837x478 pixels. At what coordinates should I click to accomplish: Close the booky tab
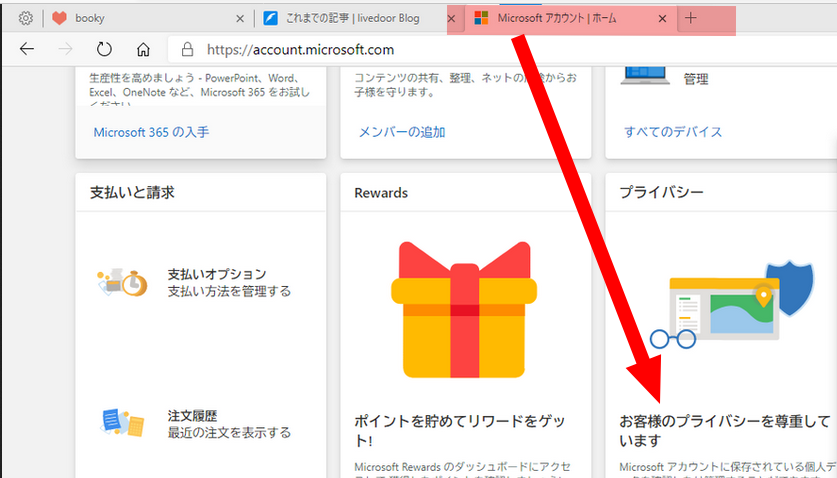240,19
